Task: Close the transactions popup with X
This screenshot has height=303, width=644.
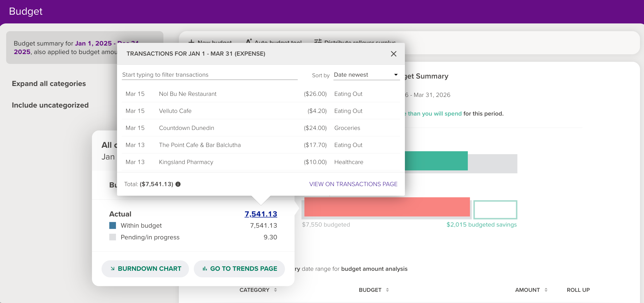Action: click(393, 54)
